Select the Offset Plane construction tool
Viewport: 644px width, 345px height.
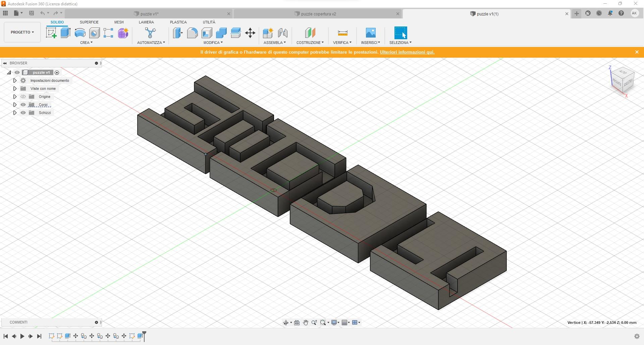click(310, 33)
